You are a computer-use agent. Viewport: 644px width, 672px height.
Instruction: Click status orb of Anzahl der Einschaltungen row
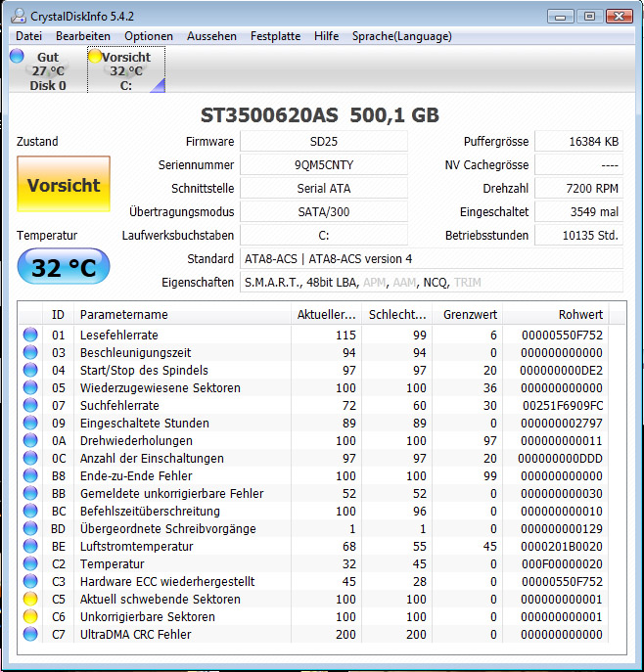pos(30,458)
